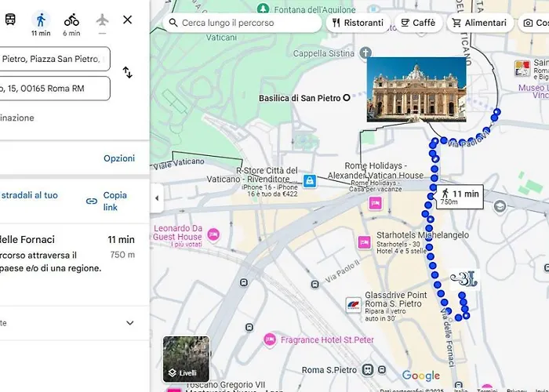Select the flight travel mode icon
This screenshot has height=392, width=549.
[102, 22]
